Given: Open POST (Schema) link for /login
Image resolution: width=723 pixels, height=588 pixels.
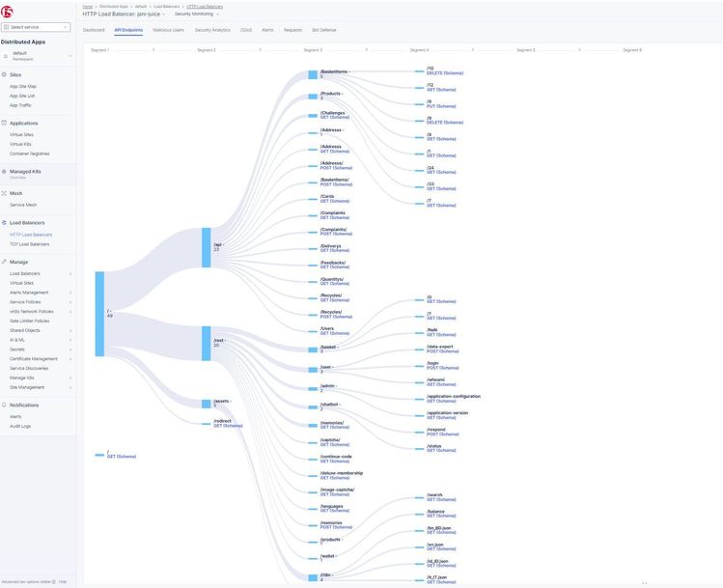Looking at the screenshot, I should [x=443, y=368].
